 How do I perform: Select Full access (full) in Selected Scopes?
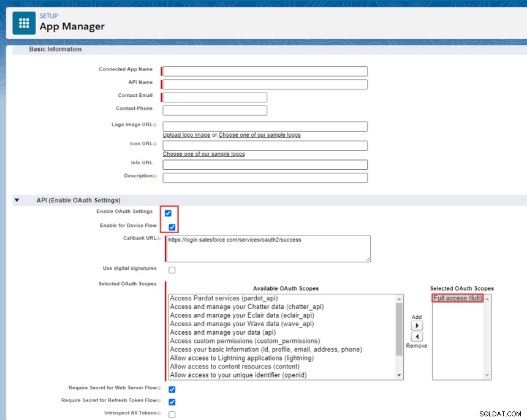[458, 298]
